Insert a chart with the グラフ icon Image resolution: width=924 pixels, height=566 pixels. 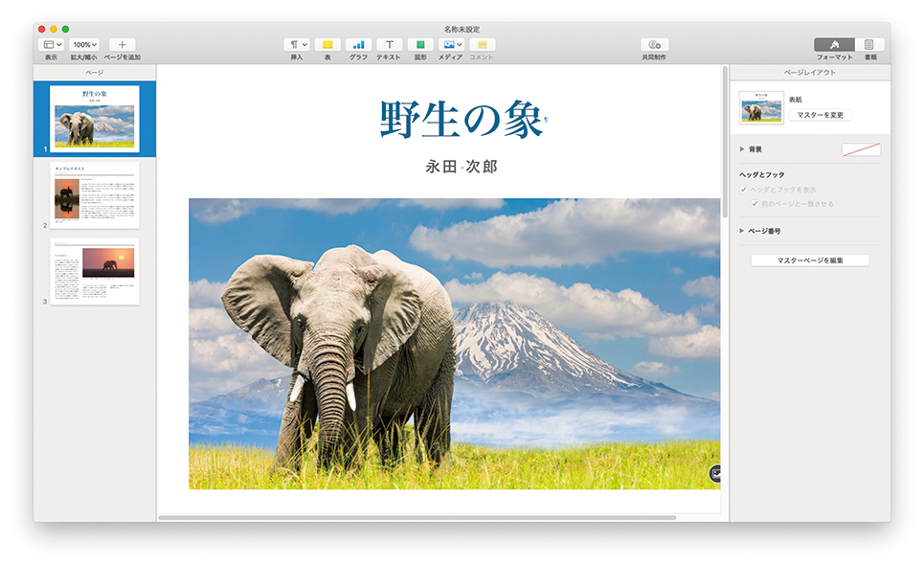[x=358, y=45]
